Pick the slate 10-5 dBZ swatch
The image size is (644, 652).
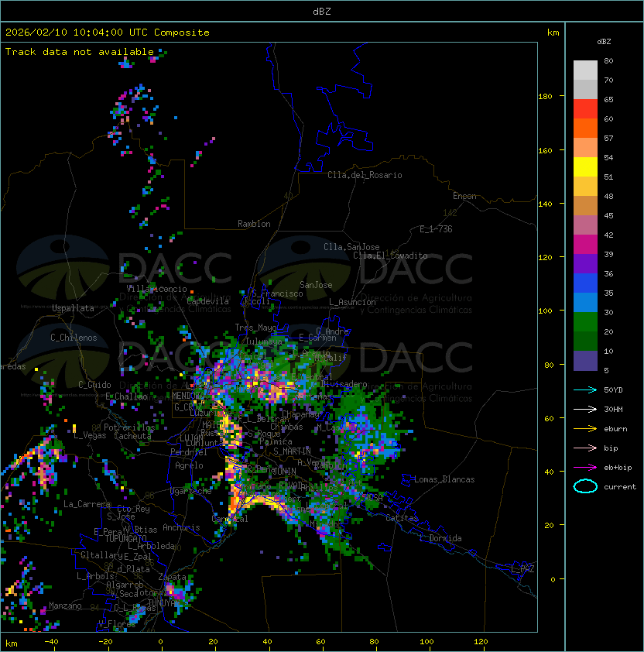pos(585,361)
